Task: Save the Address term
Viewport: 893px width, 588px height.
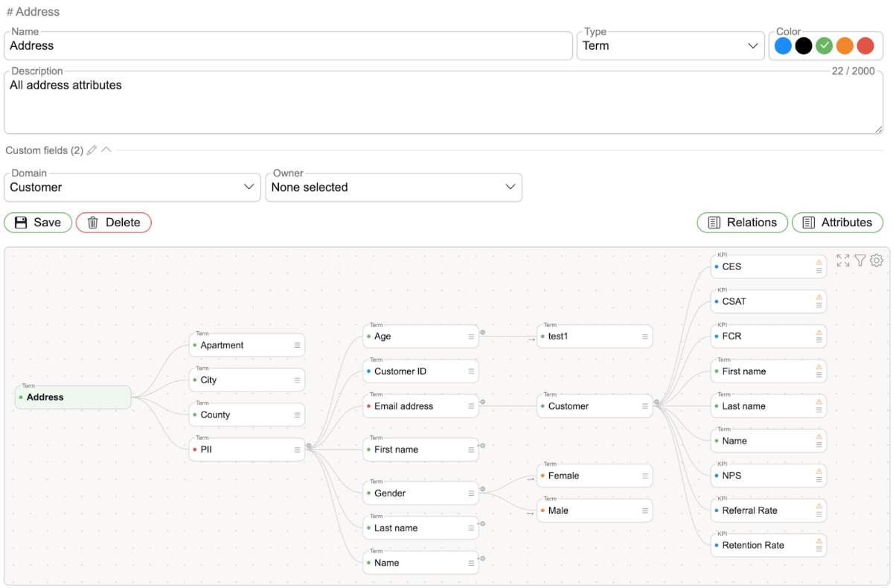Action: 38,223
